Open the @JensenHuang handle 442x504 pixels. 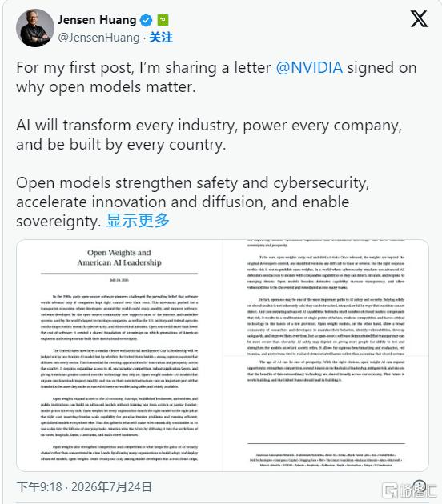(x=98, y=38)
